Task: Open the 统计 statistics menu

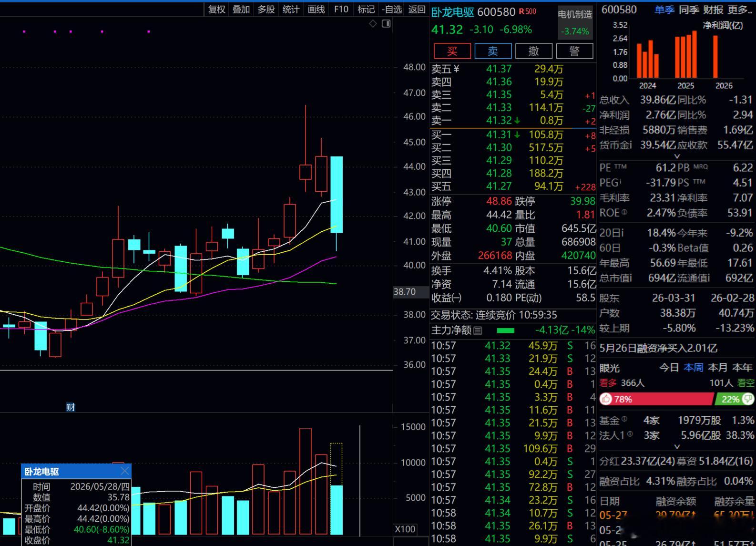Action: point(291,9)
